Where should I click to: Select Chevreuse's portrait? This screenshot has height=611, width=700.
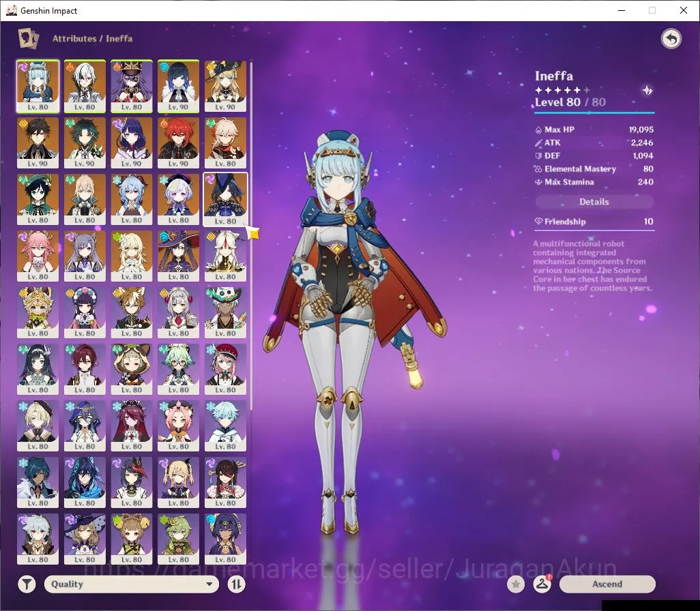click(x=132, y=86)
